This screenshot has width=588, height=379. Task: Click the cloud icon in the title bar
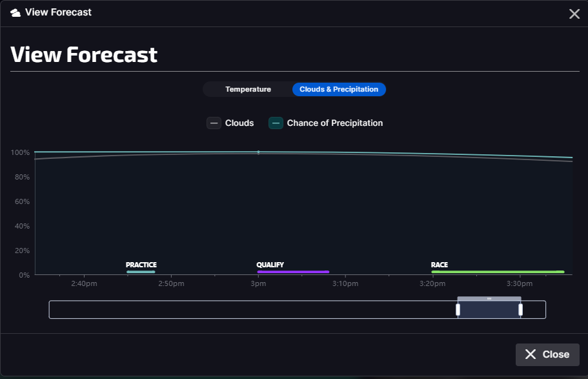coord(15,13)
